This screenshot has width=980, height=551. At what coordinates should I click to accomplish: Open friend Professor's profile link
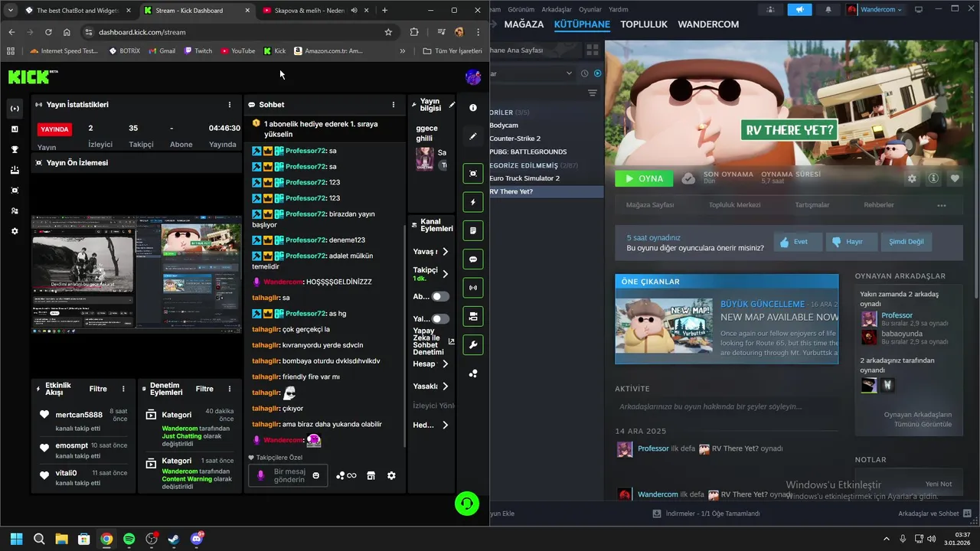pyautogui.click(x=897, y=315)
